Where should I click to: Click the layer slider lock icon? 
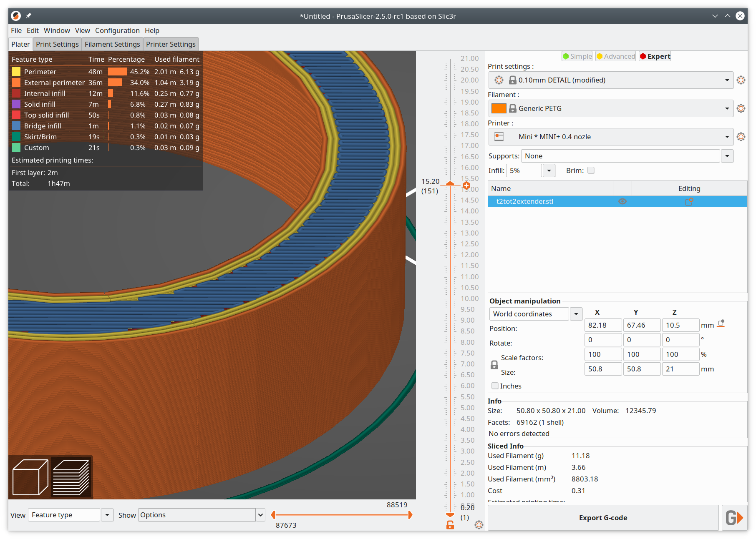(x=450, y=525)
